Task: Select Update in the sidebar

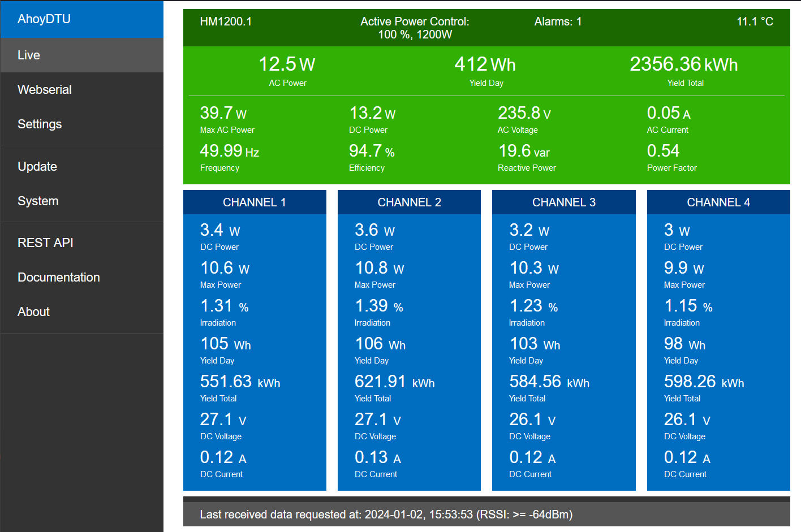Action: pyautogui.click(x=37, y=167)
